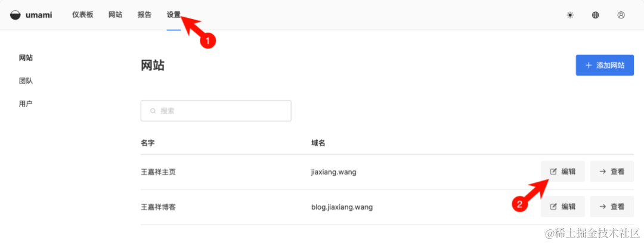Image resolution: width=644 pixels, height=243 pixels.
Task: Focus the 搜索 input field
Action: (x=216, y=111)
